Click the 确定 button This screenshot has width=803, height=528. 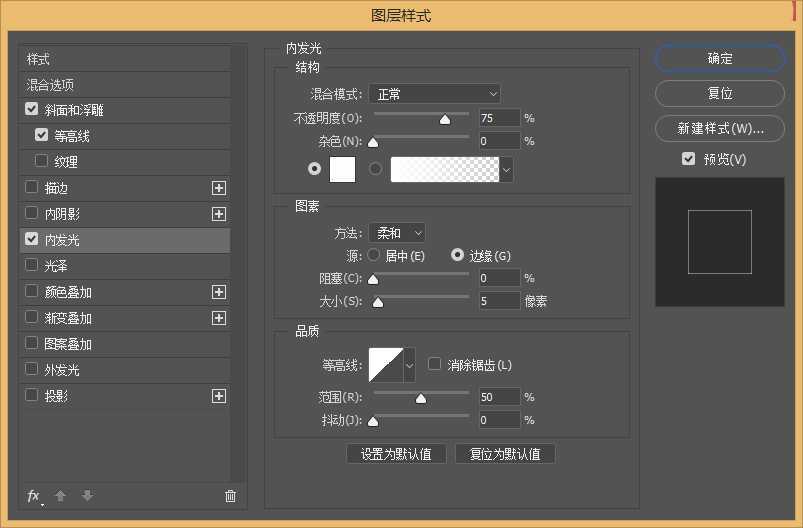click(720, 59)
